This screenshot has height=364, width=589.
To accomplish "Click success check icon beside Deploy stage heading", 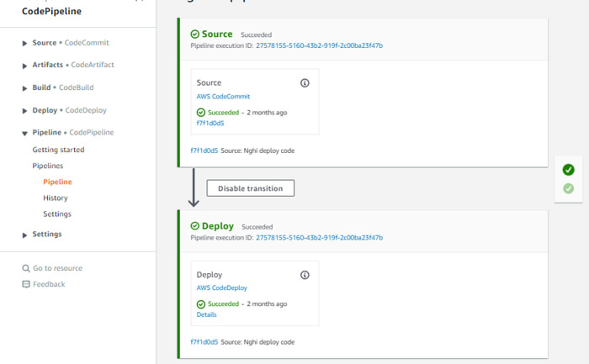I will [x=194, y=226].
